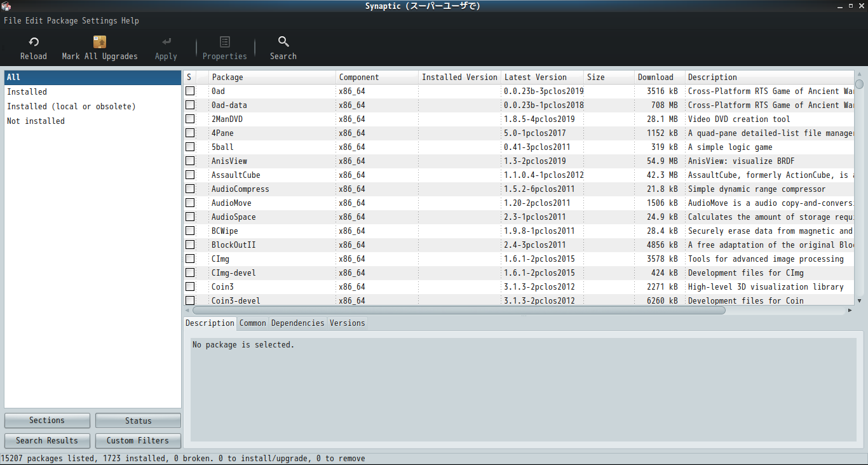The width and height of the screenshot is (868, 465).
Task: Open the Package menu
Action: click(x=62, y=20)
